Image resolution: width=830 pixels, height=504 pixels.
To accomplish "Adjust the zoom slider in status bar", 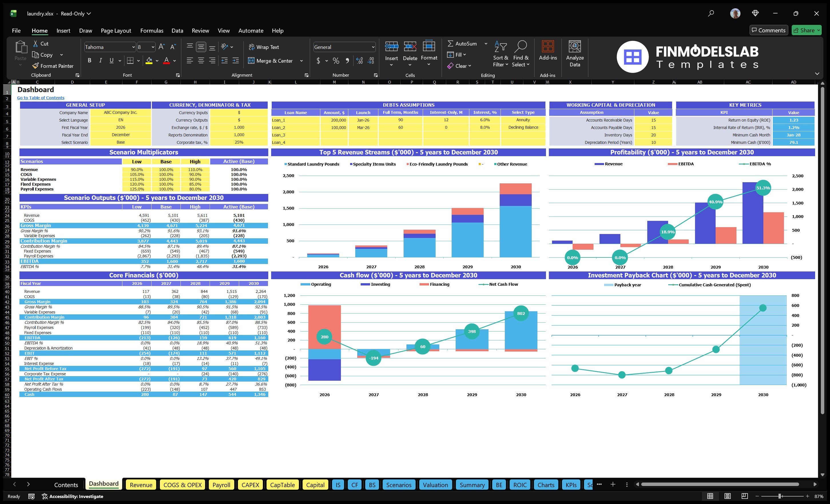I will click(779, 496).
